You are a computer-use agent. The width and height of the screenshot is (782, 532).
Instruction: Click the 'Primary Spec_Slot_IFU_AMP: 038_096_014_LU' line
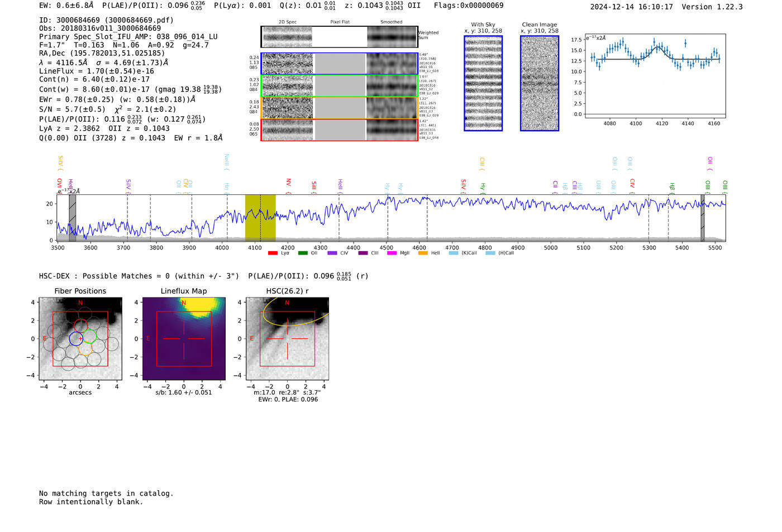128,37
